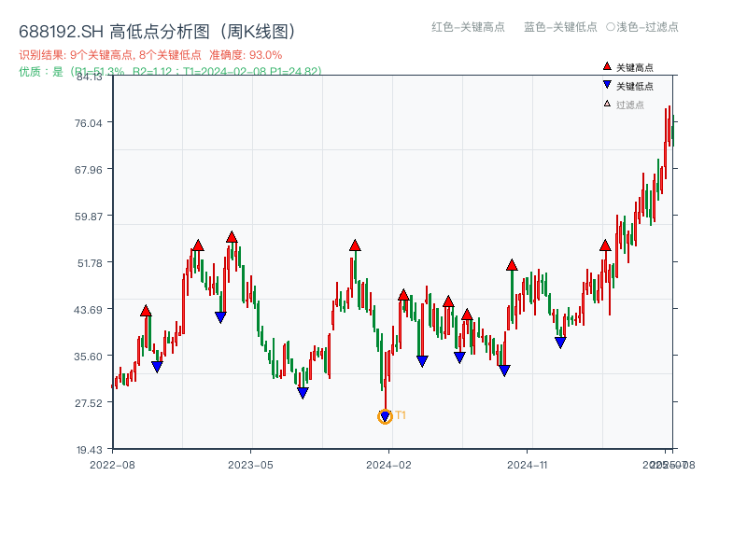Select the blue key-low marker just left of T1 low

[303, 393]
